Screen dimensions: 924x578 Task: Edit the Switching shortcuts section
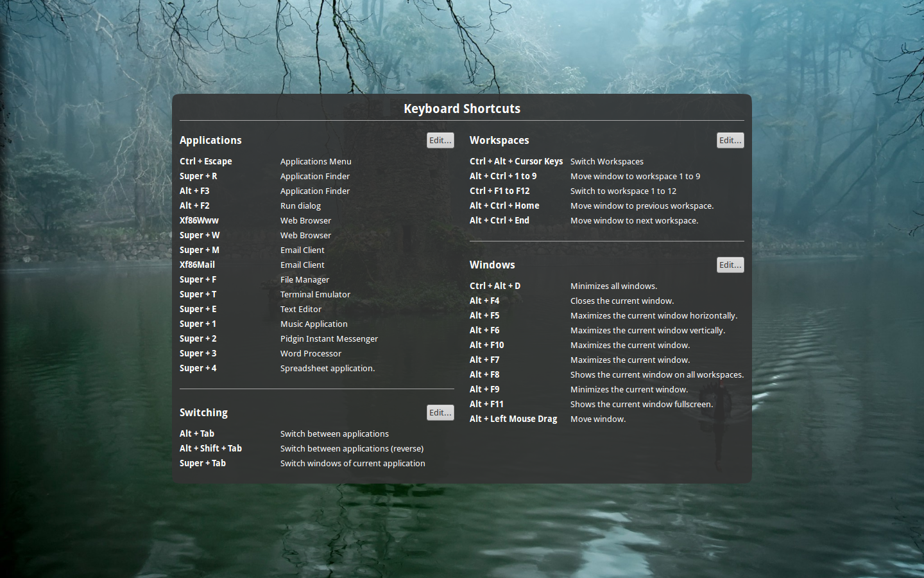tap(440, 412)
